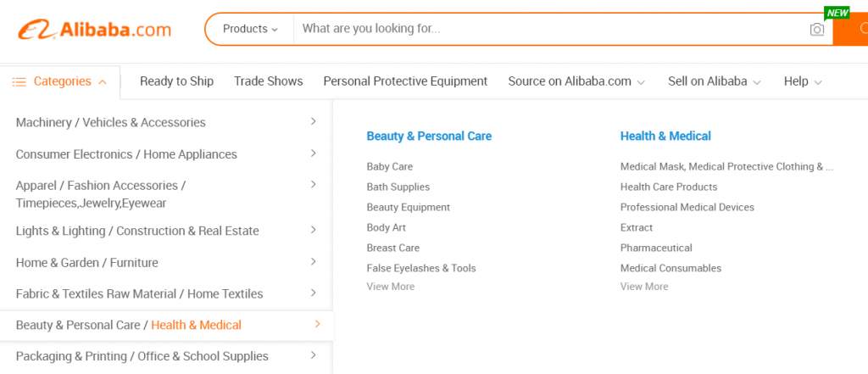Expand the Sell on Alibaba dropdown

(x=714, y=81)
